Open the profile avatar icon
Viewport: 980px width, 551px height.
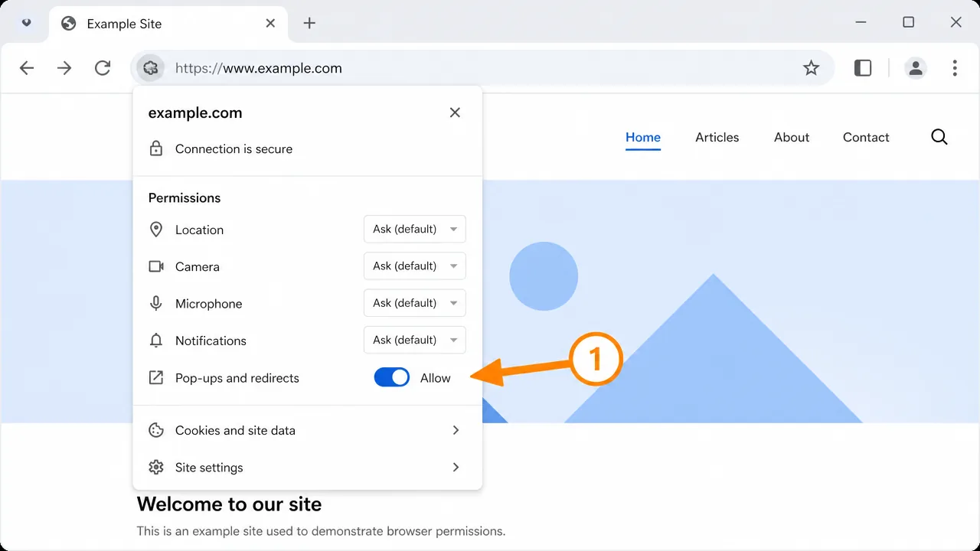915,68
